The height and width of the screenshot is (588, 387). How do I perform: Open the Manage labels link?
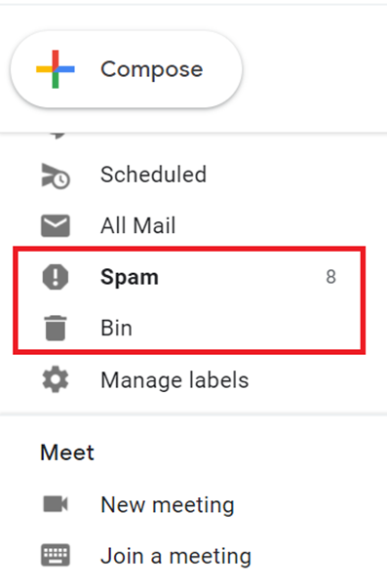(174, 380)
